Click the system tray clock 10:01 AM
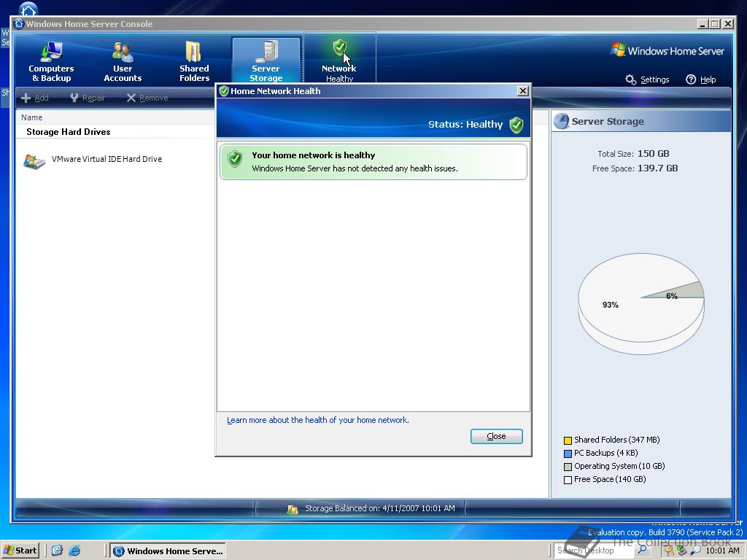 722,551
